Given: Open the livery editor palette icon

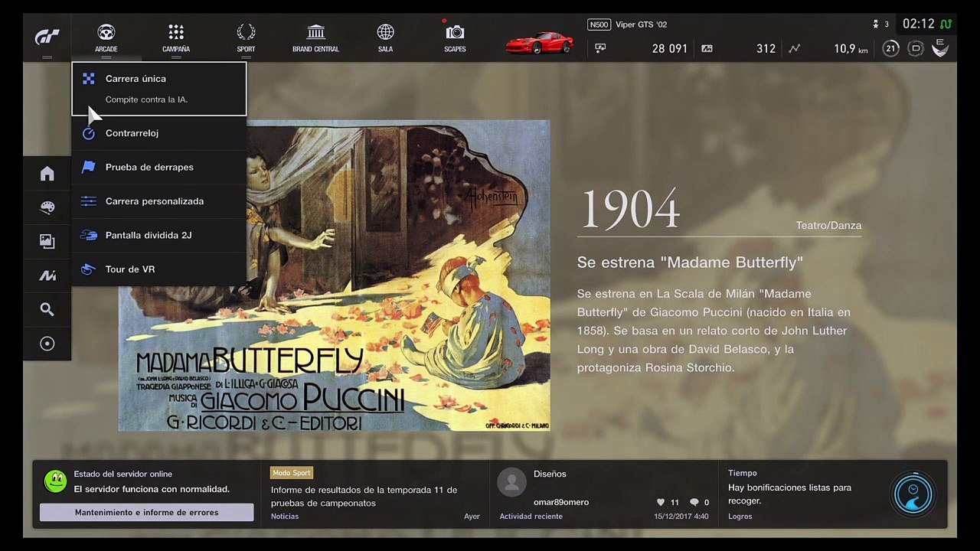Looking at the screenshot, I should point(47,207).
